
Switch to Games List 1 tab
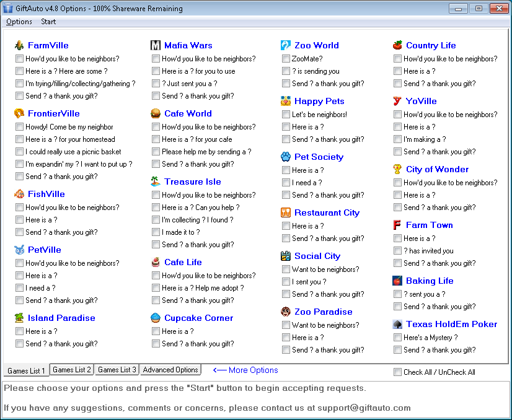[26, 370]
